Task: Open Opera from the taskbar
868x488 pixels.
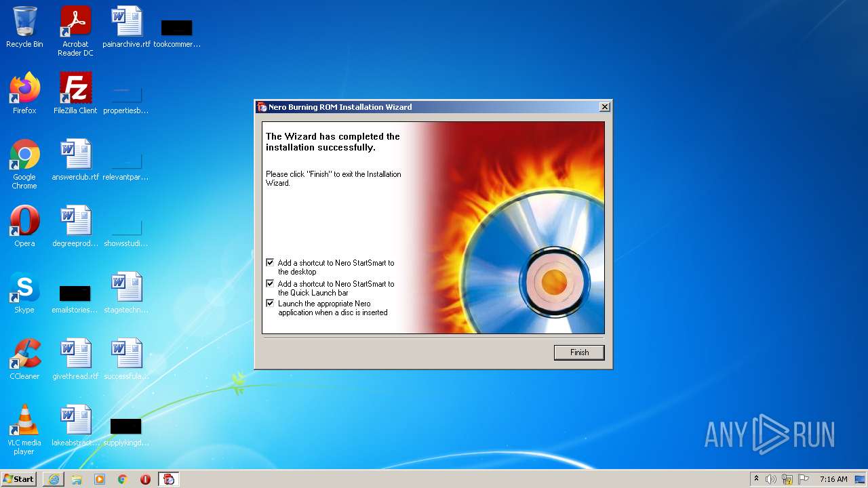Action: [145, 479]
